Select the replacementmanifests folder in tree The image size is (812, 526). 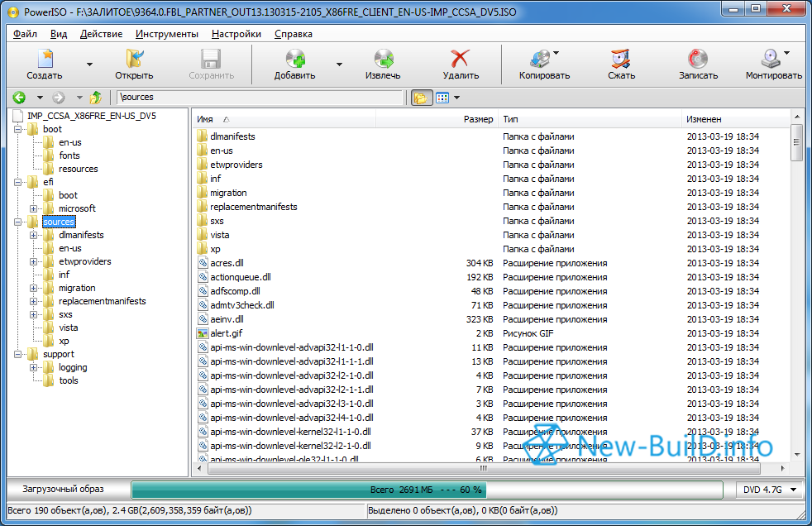[x=102, y=301]
